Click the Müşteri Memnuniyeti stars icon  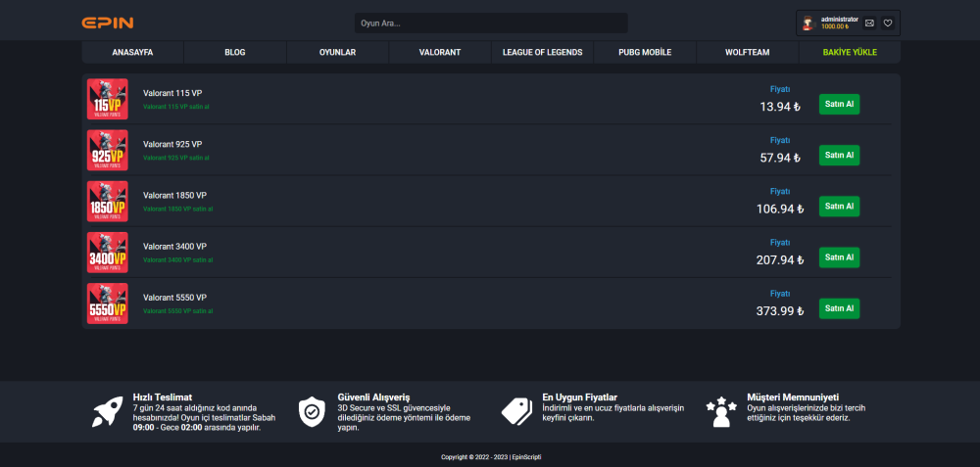[721, 412]
